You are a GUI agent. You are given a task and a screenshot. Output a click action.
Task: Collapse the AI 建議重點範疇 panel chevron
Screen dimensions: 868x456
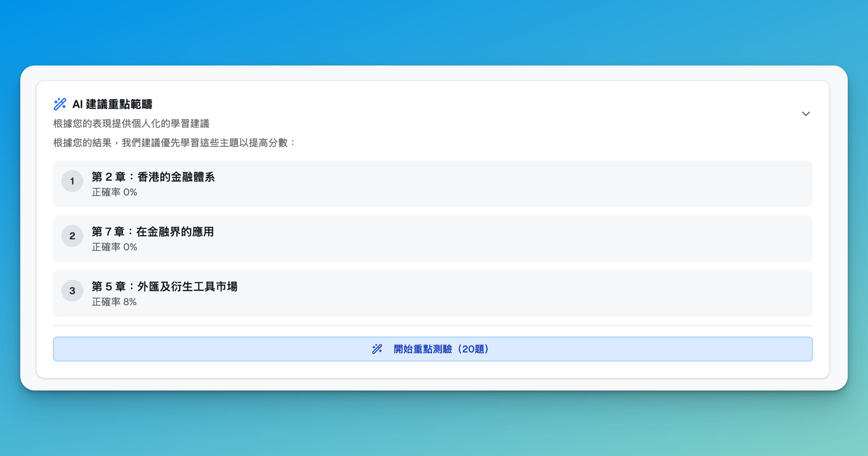tap(806, 114)
